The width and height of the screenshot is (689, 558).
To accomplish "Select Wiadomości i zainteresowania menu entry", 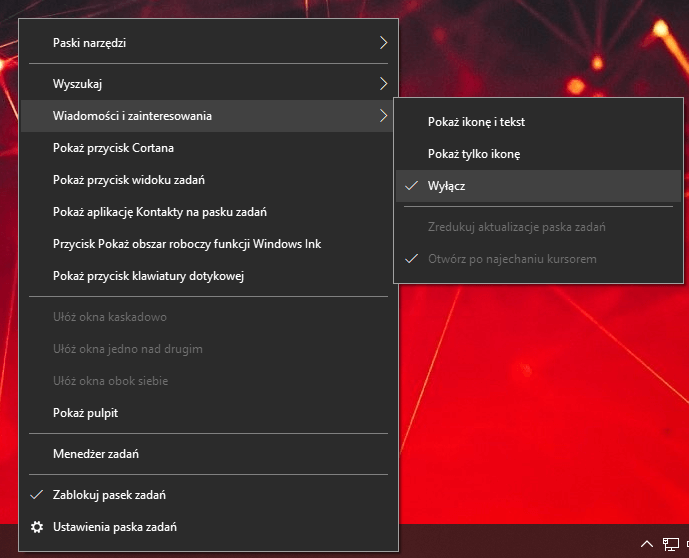I will tap(208, 116).
